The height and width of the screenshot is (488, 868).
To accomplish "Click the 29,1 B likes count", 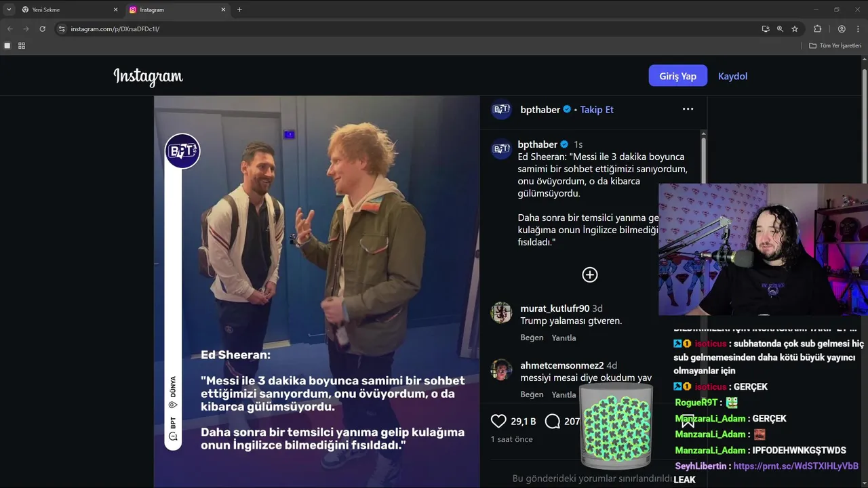I will (x=524, y=422).
